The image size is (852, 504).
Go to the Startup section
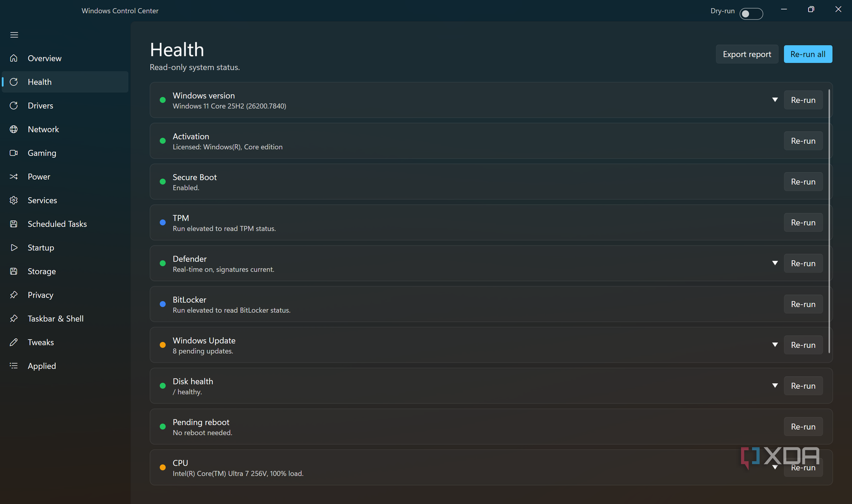[65, 248]
